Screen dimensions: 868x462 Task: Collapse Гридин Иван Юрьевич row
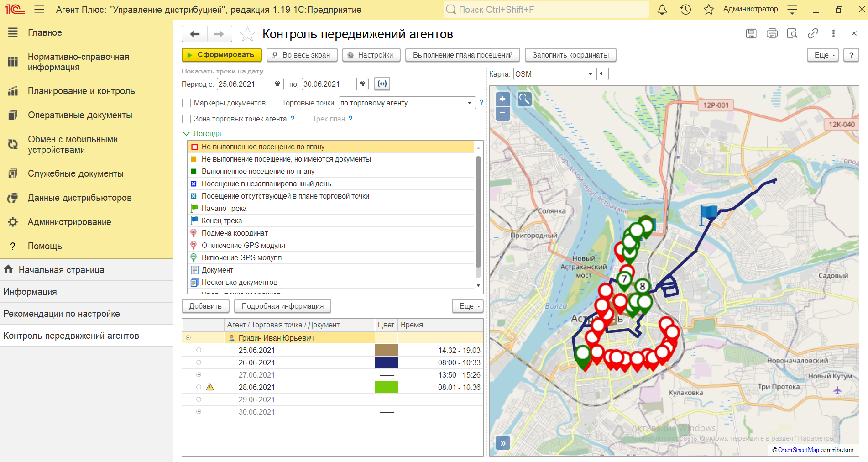(x=188, y=338)
